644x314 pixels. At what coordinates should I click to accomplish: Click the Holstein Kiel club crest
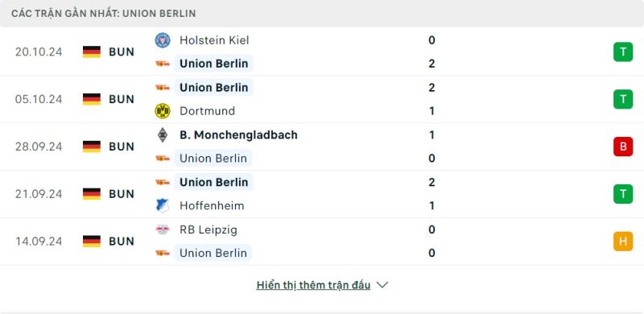point(163,40)
